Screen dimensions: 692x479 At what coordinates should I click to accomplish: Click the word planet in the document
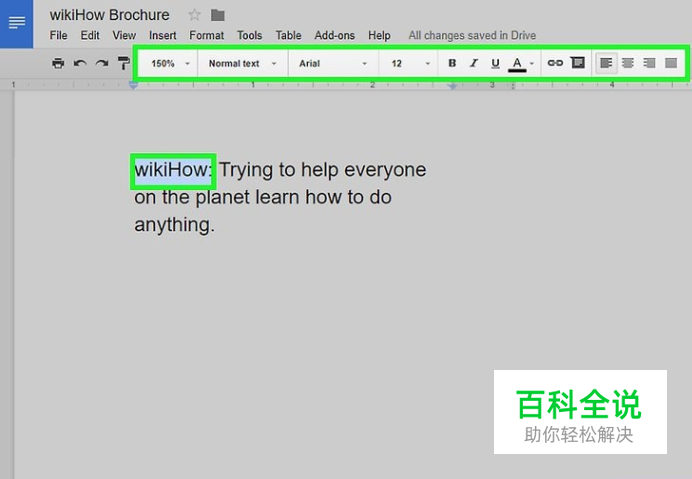pyautogui.click(x=222, y=198)
